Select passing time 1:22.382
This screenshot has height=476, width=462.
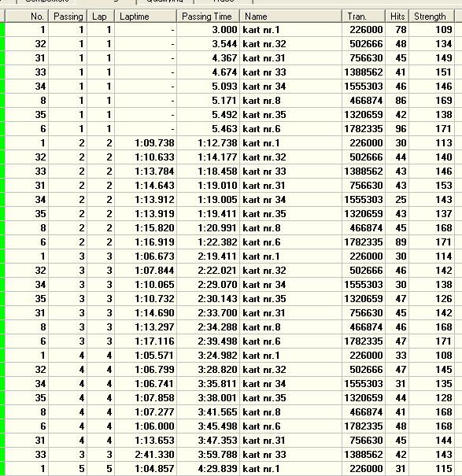208,242
